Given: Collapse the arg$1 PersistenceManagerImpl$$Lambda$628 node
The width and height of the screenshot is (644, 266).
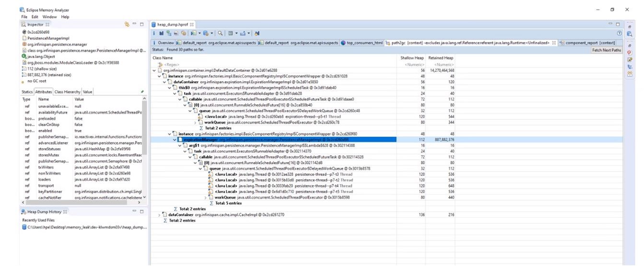Looking at the screenshot, I should [x=179, y=145].
